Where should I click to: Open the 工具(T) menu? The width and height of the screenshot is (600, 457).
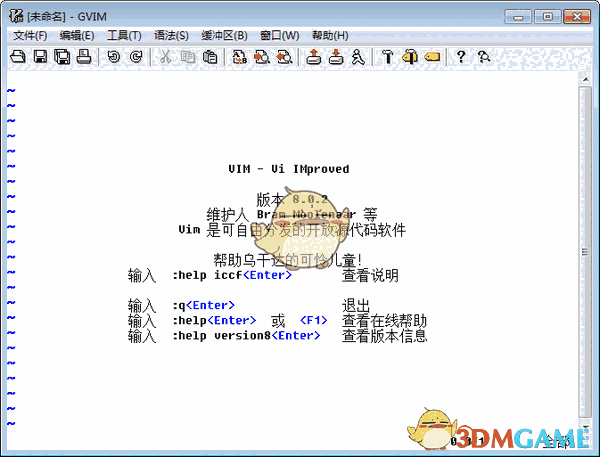pyautogui.click(x=124, y=36)
